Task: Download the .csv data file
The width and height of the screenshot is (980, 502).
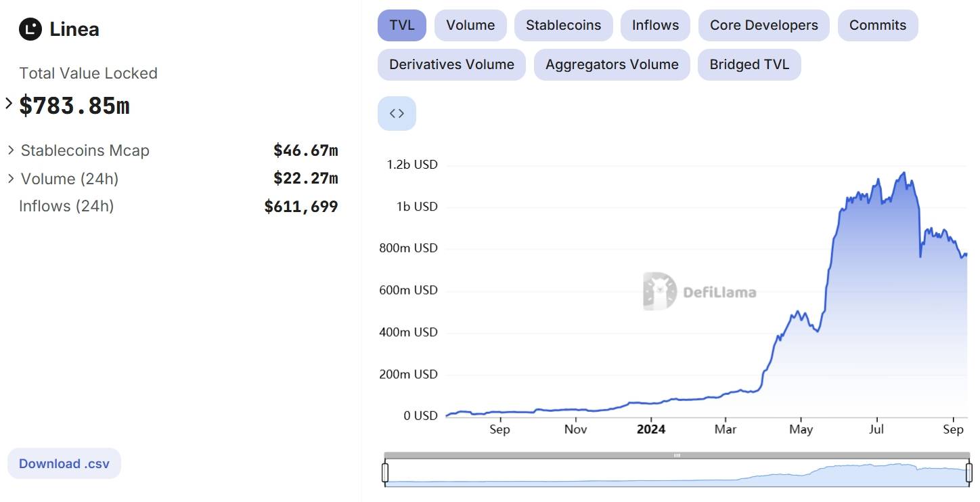Action: click(64, 464)
